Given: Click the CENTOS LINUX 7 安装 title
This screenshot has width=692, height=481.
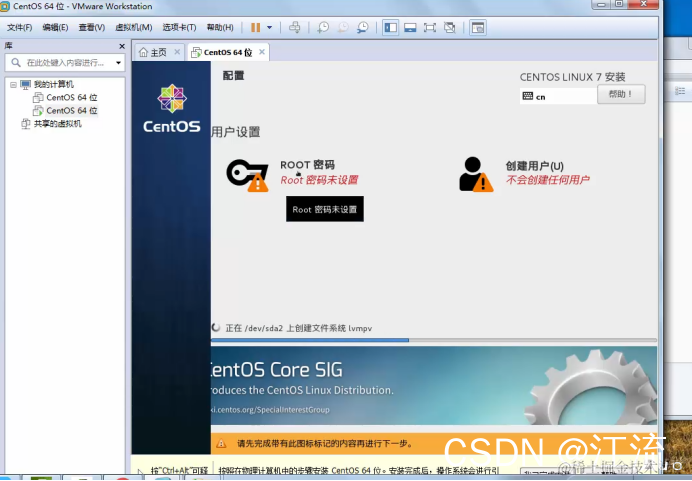Looking at the screenshot, I should pos(572,77).
